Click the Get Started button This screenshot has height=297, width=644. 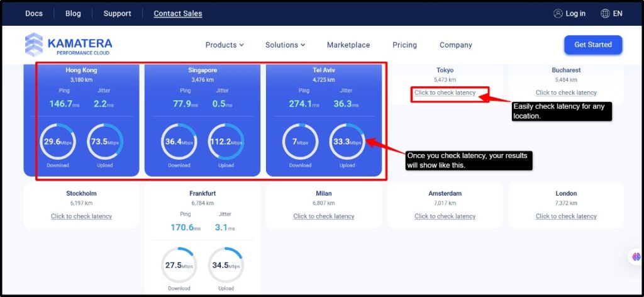tap(593, 45)
